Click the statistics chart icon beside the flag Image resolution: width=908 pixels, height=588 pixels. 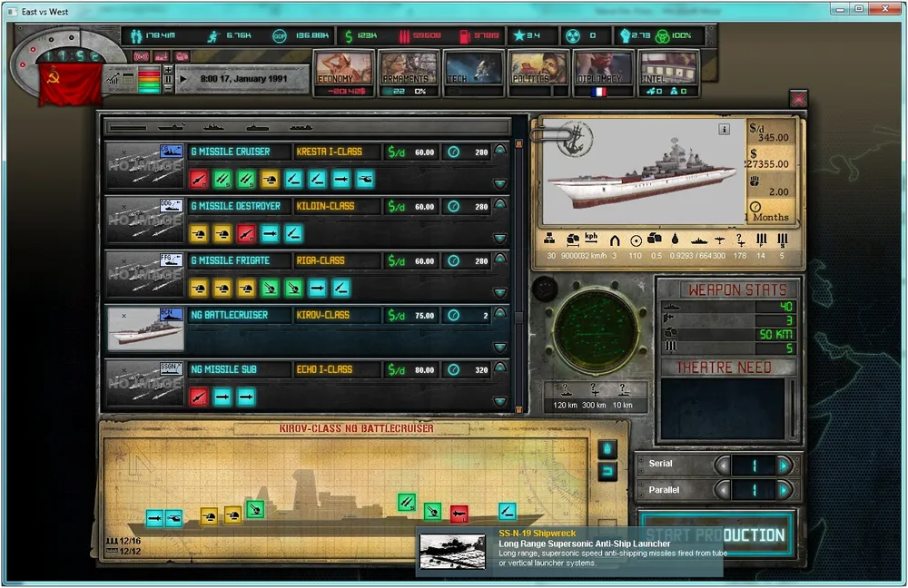point(113,79)
